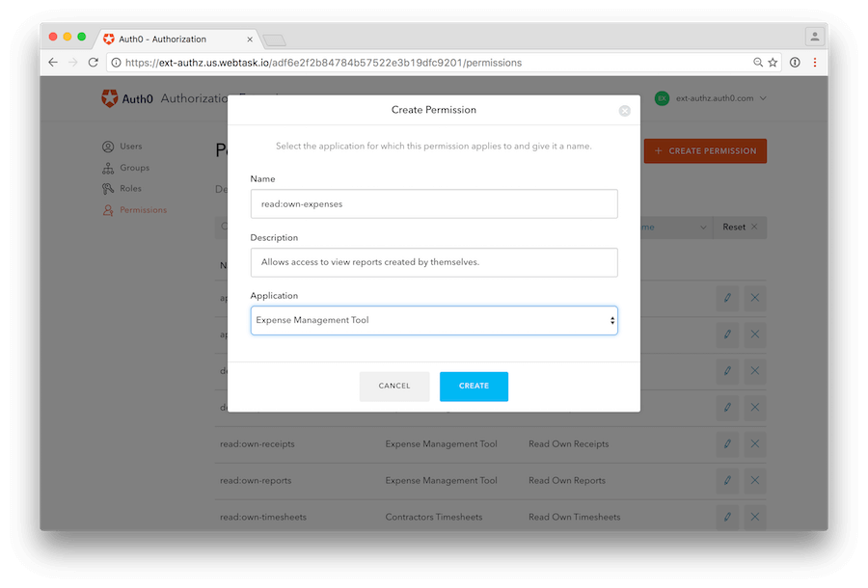Edit the read:own-reports permission with the pencil icon

tap(727, 480)
